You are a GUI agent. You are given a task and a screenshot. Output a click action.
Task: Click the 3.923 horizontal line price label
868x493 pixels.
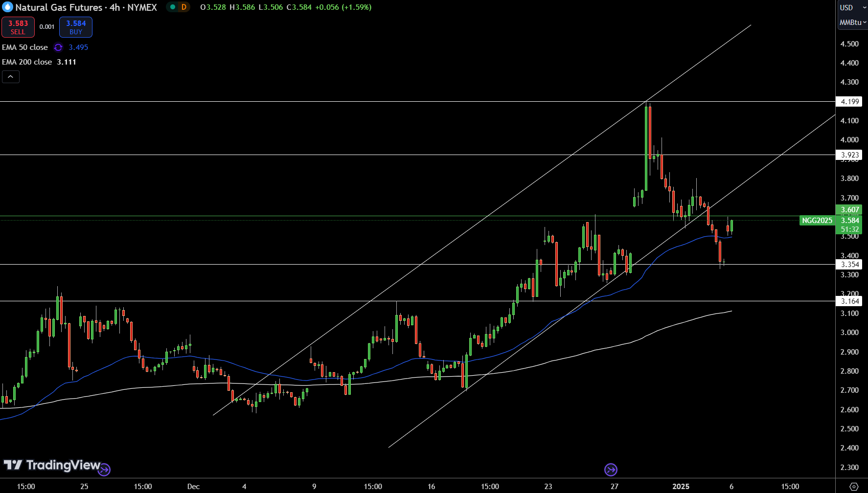coord(849,155)
